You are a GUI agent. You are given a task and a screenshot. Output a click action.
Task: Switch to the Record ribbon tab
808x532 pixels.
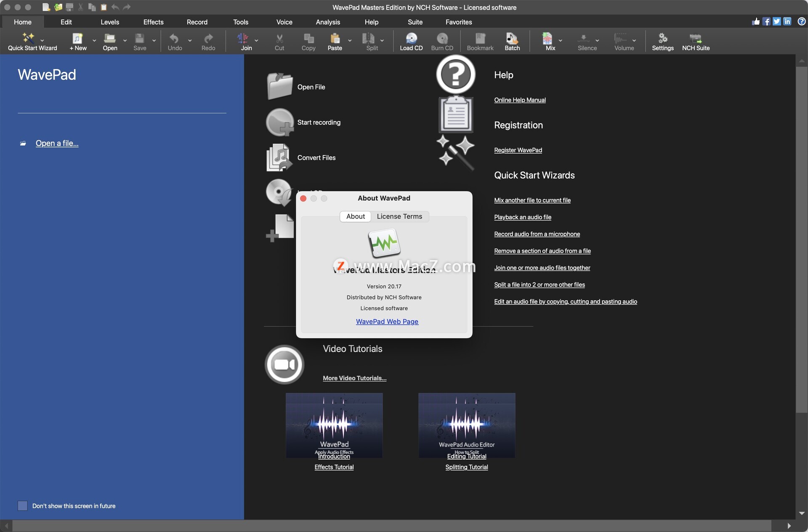(x=197, y=22)
